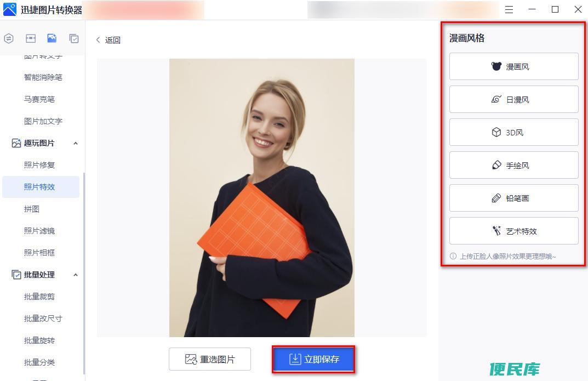Select the highlighted picture editing icon
Screen dimensions: 588x381
[52, 38]
